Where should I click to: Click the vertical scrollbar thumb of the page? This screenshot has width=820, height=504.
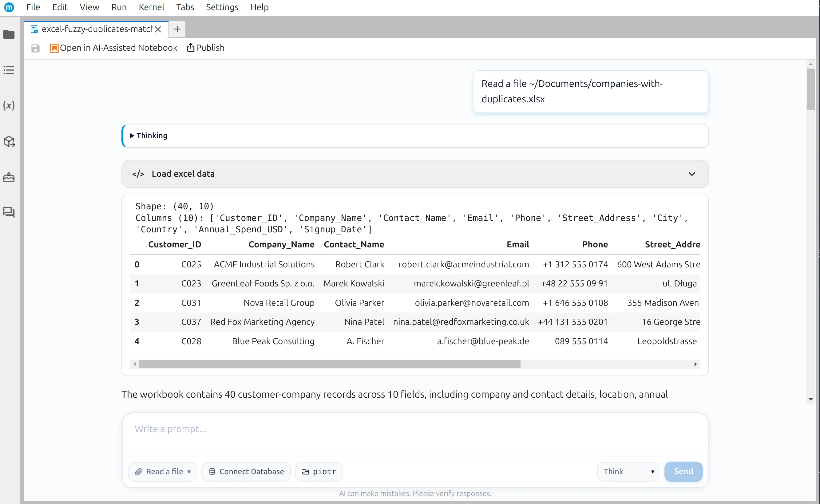click(x=811, y=89)
